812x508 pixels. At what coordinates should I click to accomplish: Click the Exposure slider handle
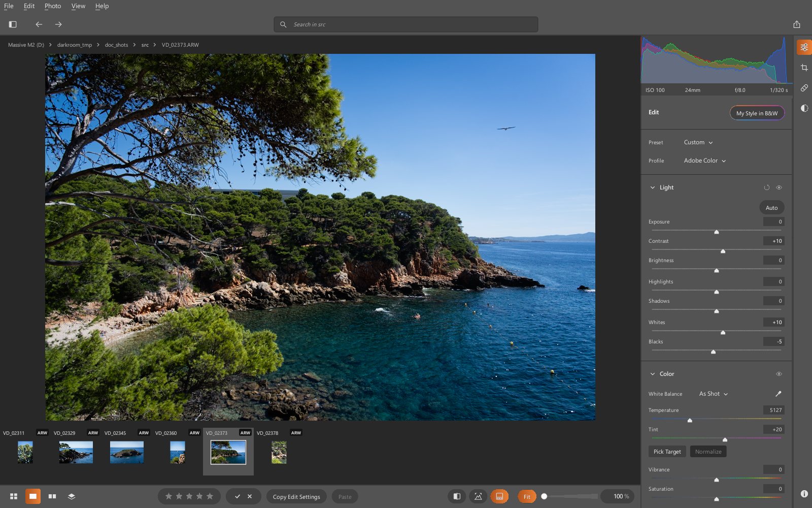[717, 232]
